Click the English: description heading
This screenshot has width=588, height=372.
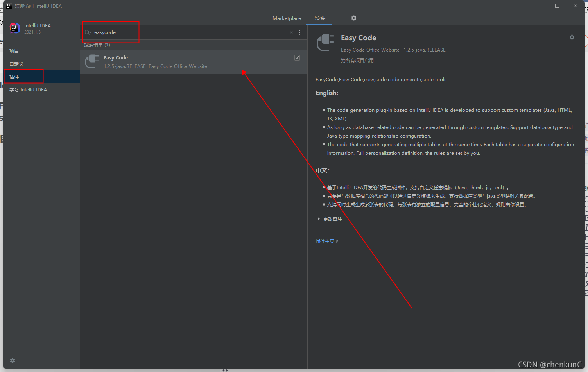point(327,93)
